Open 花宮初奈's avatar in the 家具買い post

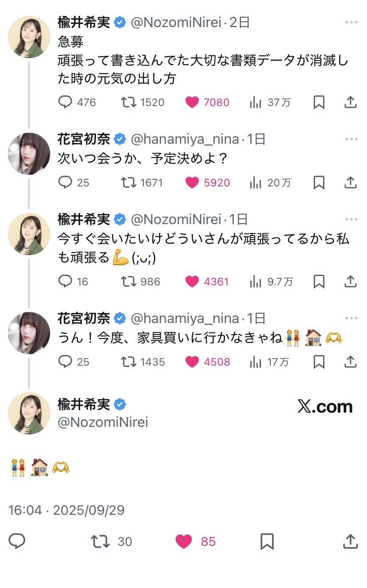pos(29,333)
